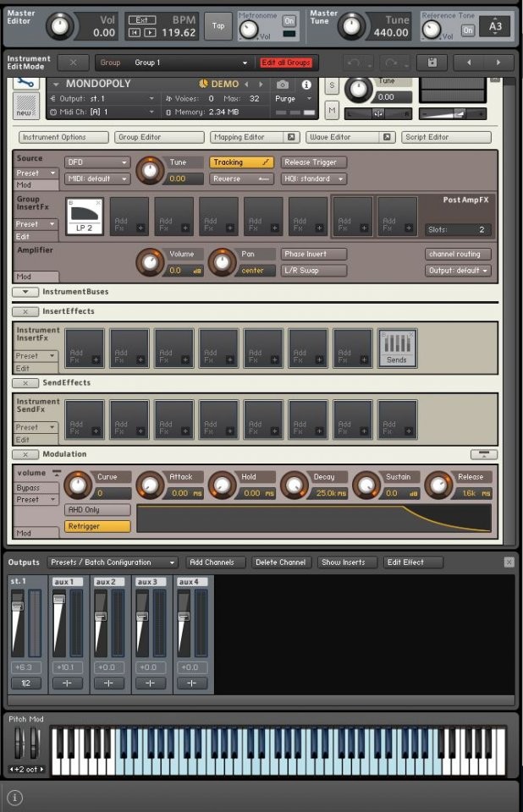The image size is (523, 812).
Task: Close the Outputs panel
Action: [x=509, y=562]
